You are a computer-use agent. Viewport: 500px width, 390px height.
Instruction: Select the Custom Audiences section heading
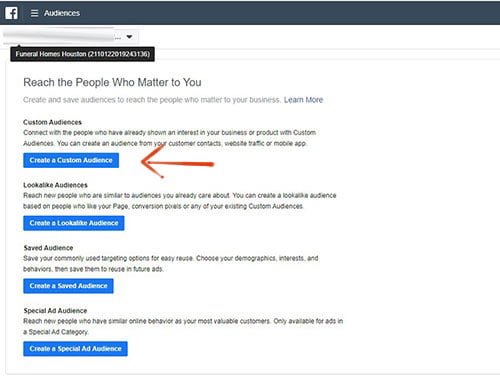coord(52,122)
